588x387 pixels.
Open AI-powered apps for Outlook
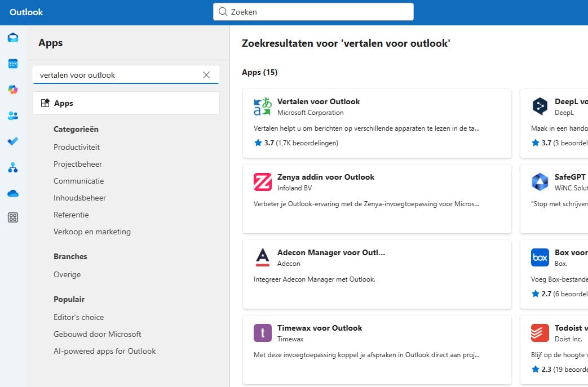(x=105, y=351)
